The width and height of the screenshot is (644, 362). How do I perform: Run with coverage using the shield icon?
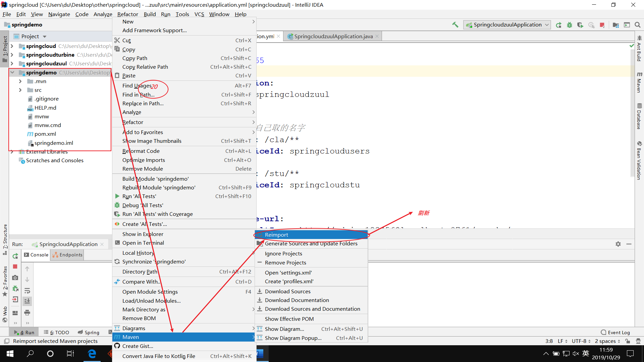pyautogui.click(x=580, y=25)
